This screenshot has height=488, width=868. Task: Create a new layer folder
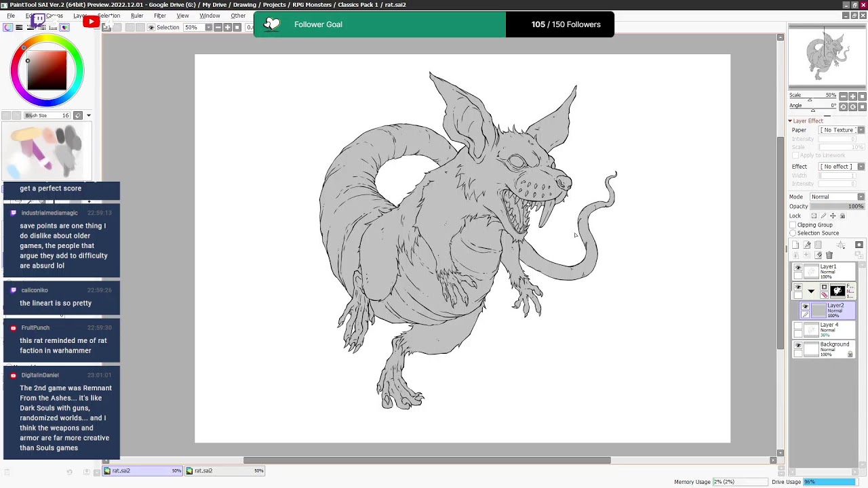point(818,245)
